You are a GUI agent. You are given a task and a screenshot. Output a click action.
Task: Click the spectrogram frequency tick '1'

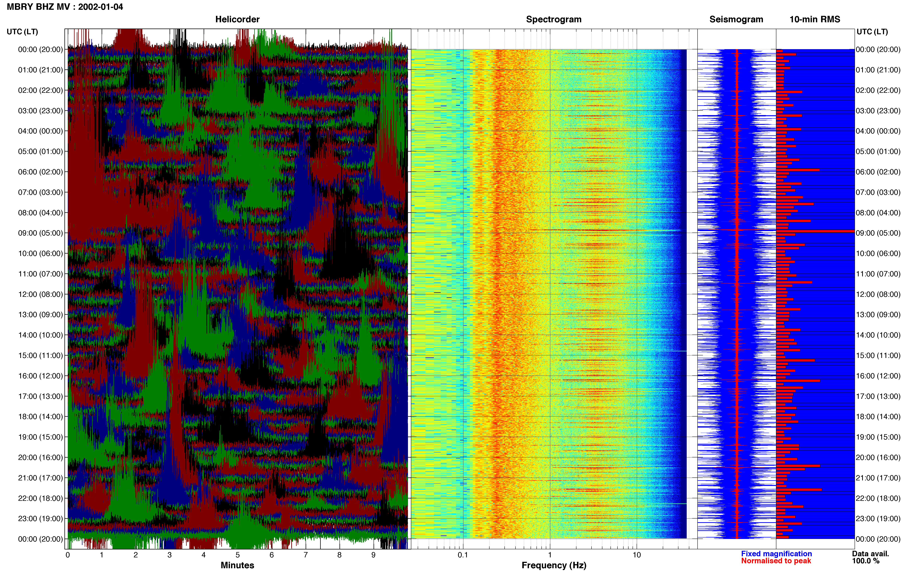[x=550, y=555]
